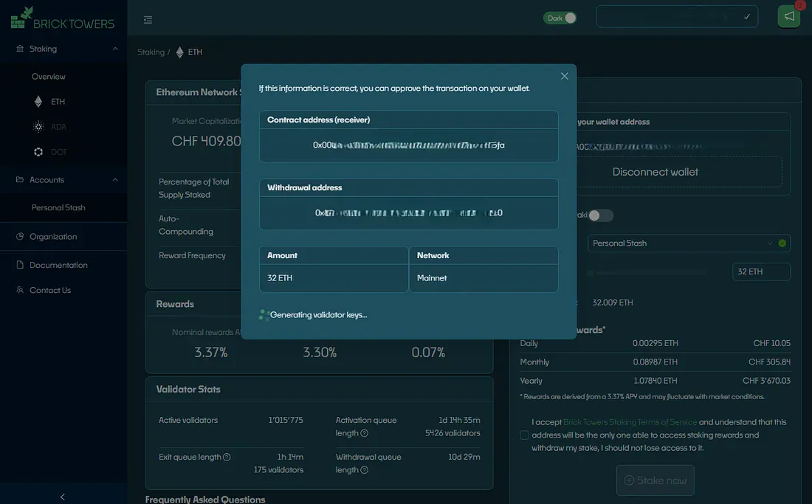Click the Staking breadcrumb link
The image size is (812, 504).
click(x=151, y=52)
